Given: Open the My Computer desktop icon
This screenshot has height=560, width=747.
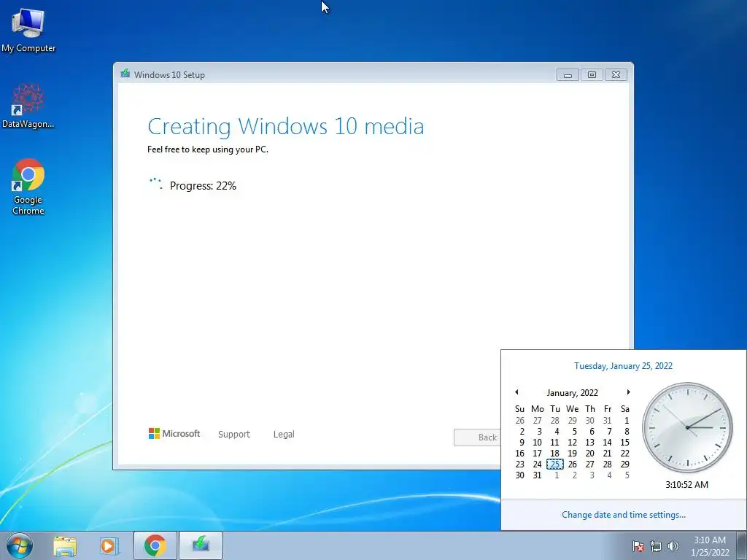Looking at the screenshot, I should point(28,31).
